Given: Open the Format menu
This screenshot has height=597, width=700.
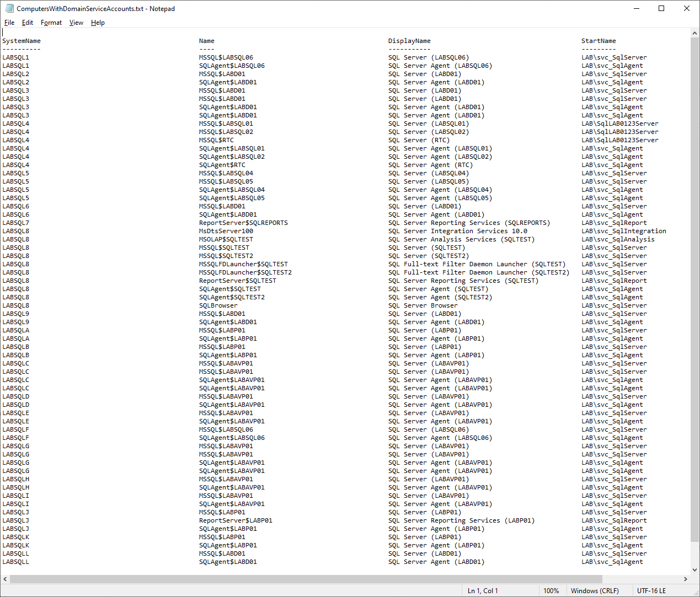Looking at the screenshot, I should coord(51,23).
